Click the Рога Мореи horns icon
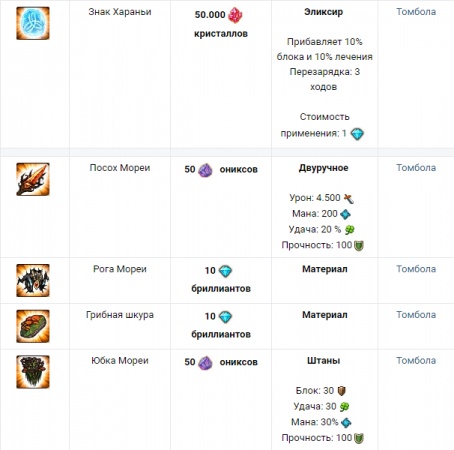The height and width of the screenshot is (450, 454). [x=33, y=281]
